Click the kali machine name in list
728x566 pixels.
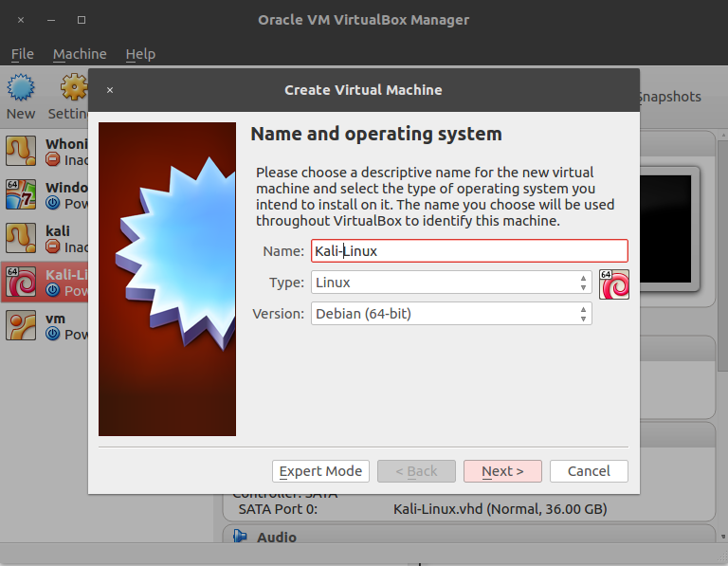(x=58, y=230)
